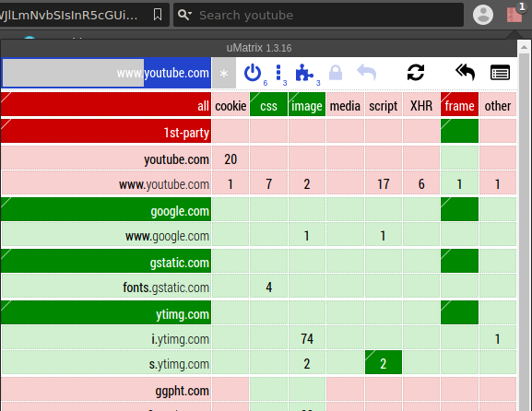Open the three-dots matrix switches menu
The width and height of the screenshot is (532, 411).
pyautogui.click(x=278, y=73)
